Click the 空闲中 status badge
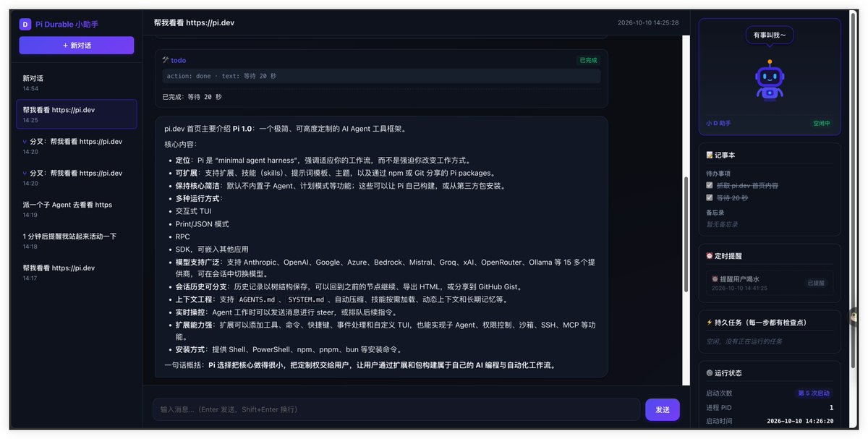 tap(822, 123)
